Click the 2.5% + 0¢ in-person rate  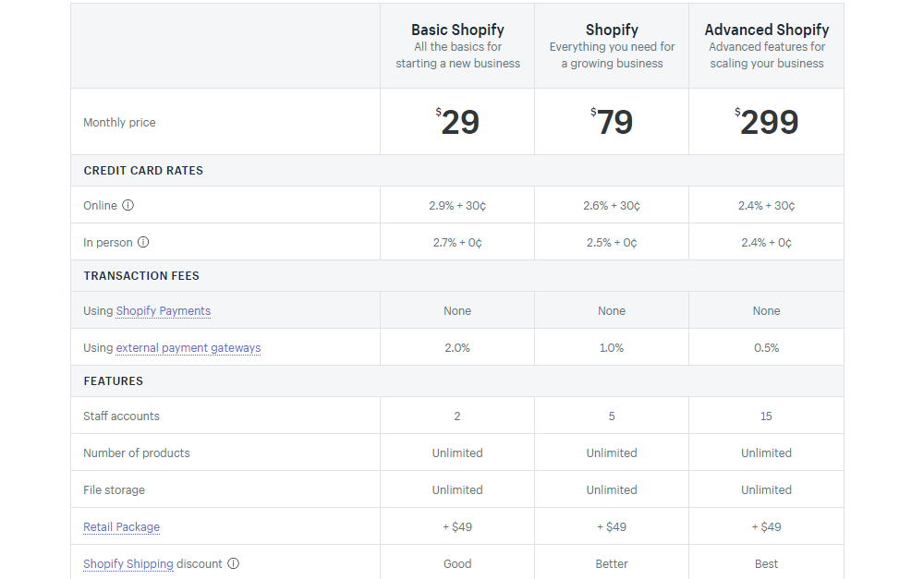pyautogui.click(x=612, y=243)
